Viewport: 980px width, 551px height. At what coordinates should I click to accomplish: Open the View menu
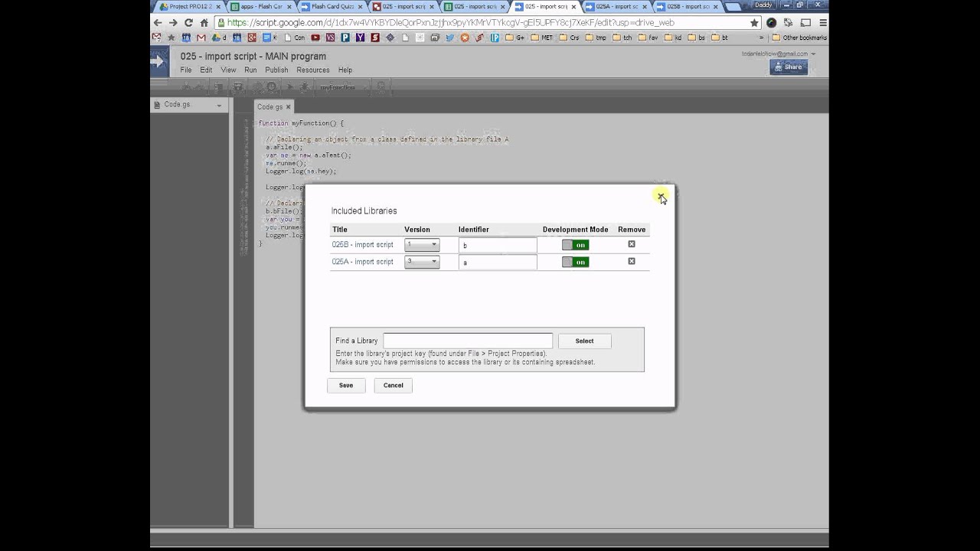point(228,70)
